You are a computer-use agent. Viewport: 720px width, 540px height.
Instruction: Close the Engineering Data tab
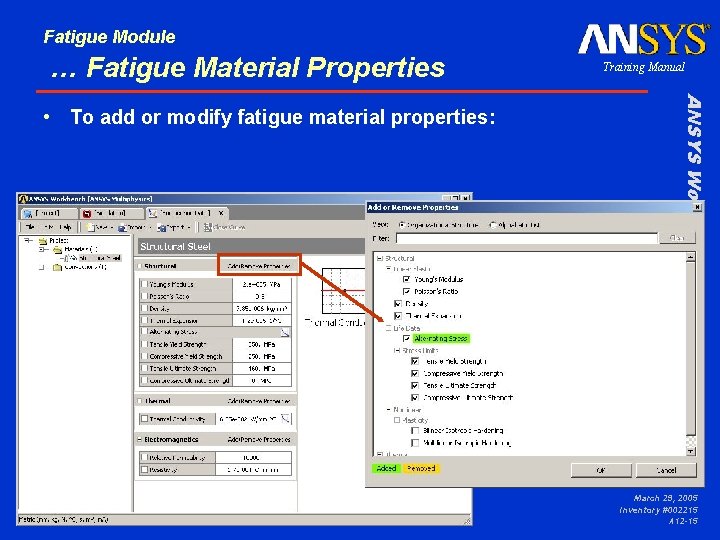click(x=221, y=213)
